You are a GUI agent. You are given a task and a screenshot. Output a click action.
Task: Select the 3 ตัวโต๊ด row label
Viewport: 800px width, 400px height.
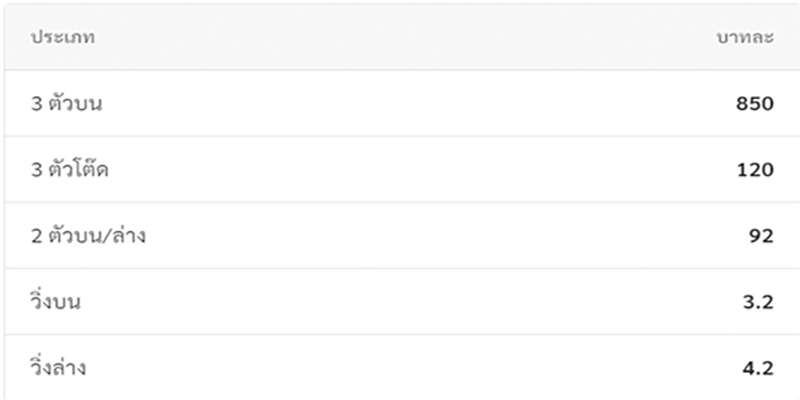click(x=69, y=168)
